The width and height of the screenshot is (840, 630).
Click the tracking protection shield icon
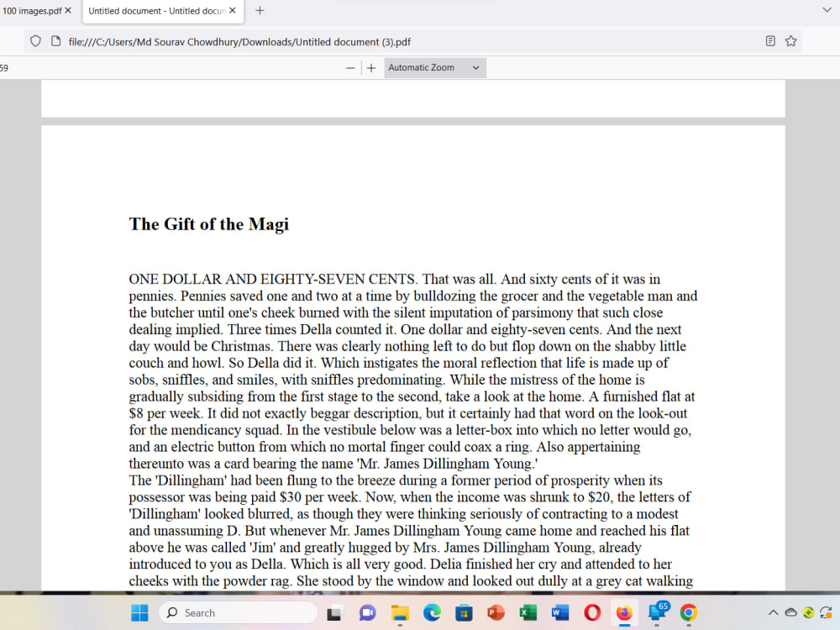coord(35,41)
